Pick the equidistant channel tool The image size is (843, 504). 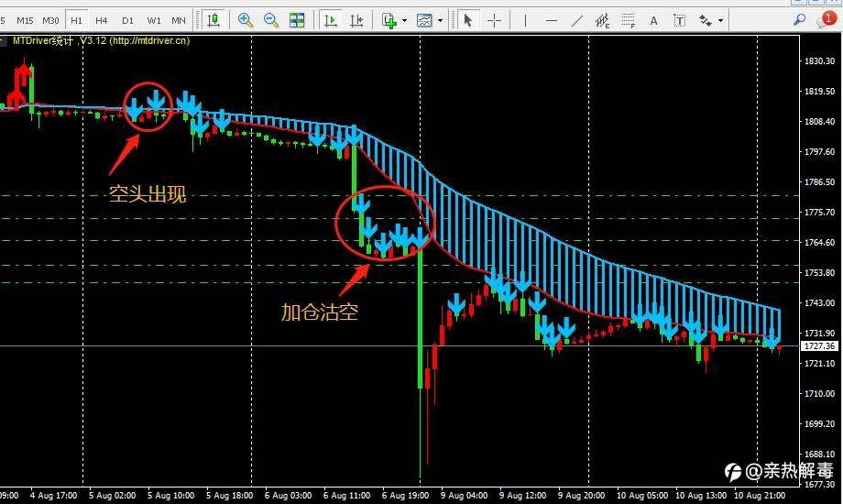[602, 20]
